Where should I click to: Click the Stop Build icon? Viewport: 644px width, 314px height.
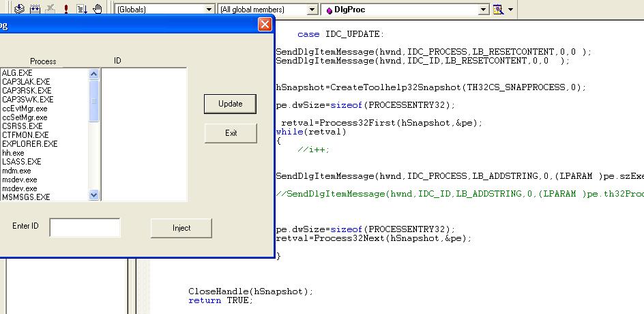pyautogui.click(x=50, y=9)
